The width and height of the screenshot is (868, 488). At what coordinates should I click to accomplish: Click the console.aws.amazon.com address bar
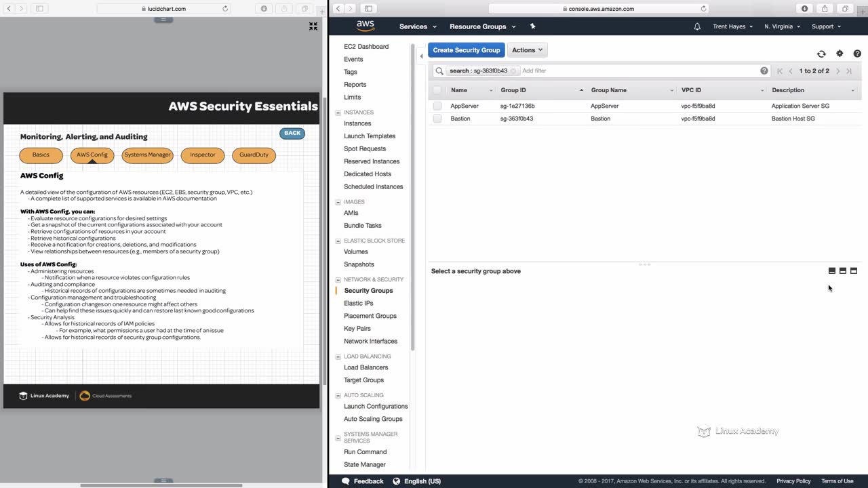pyautogui.click(x=599, y=9)
